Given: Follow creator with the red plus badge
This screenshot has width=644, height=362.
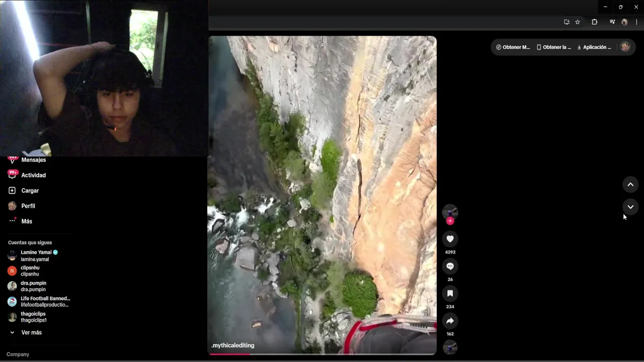Looking at the screenshot, I should coord(450,221).
